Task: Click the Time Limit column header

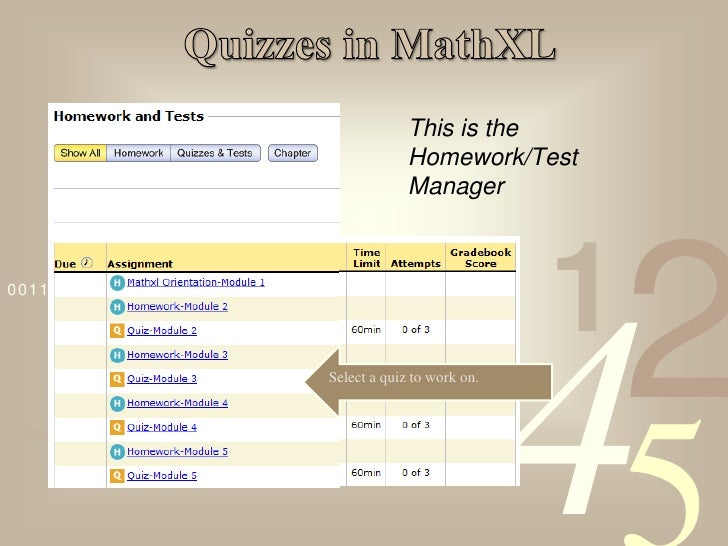Action: tap(366, 258)
